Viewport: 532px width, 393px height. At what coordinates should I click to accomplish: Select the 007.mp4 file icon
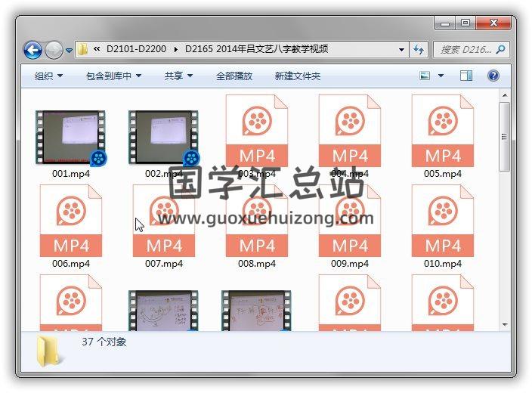point(164,221)
